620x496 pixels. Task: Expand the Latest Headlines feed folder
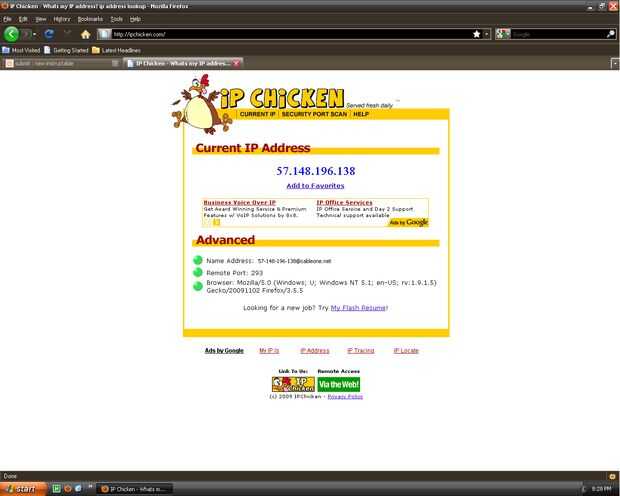coord(116,50)
